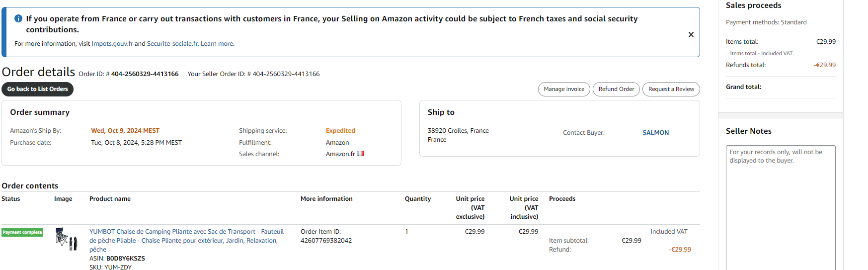Go back to List Orders

click(x=38, y=89)
